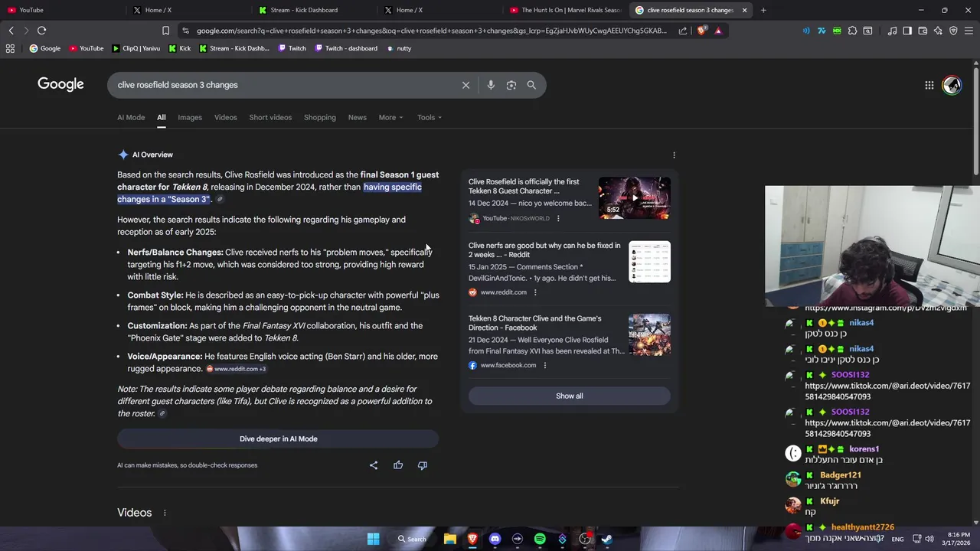
Task: Expand the Tools dropdown
Action: 430,117
